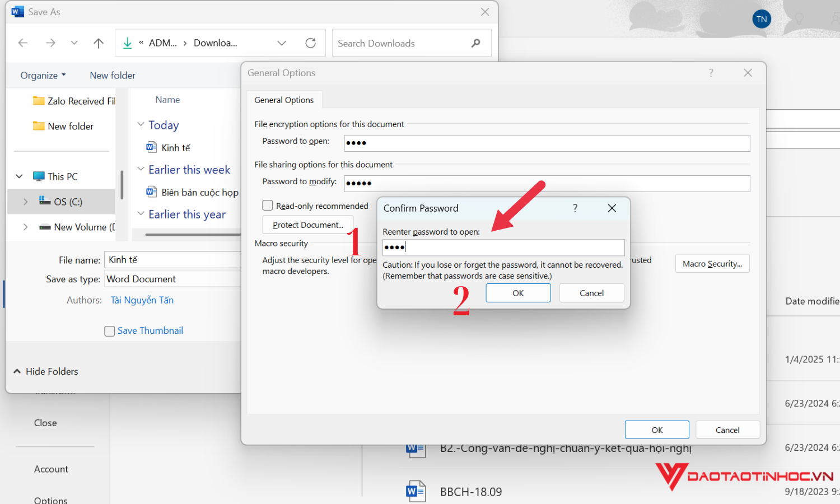Close the General Options dialog
This screenshot has width=840, height=504.
pos(748,73)
